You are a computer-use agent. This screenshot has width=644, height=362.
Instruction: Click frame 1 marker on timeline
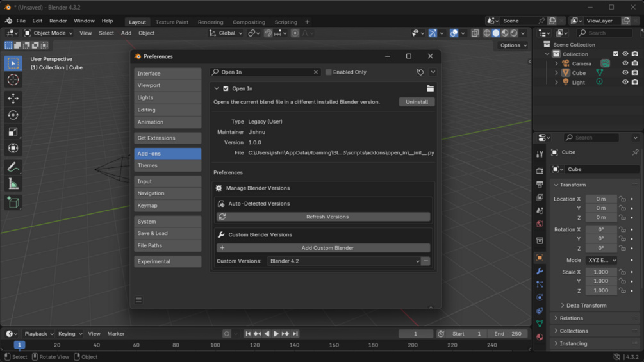[19, 345]
